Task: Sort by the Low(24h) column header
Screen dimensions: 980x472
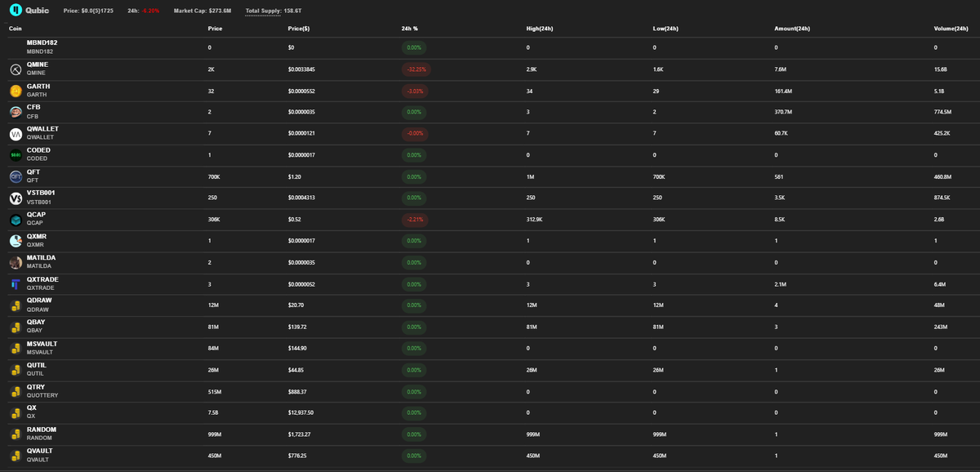Action: 666,29
